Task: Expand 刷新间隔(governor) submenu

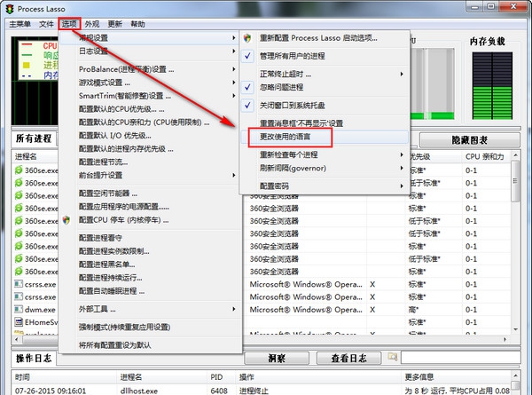Action: [402, 168]
